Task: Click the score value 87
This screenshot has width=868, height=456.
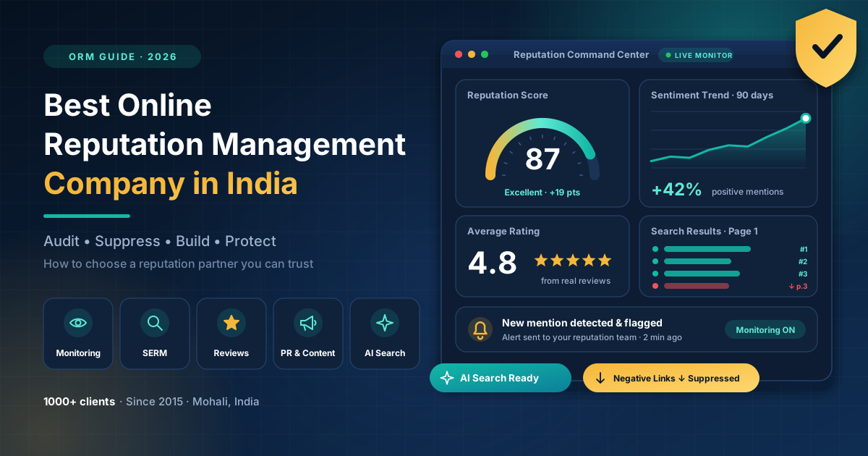Action: tap(542, 159)
